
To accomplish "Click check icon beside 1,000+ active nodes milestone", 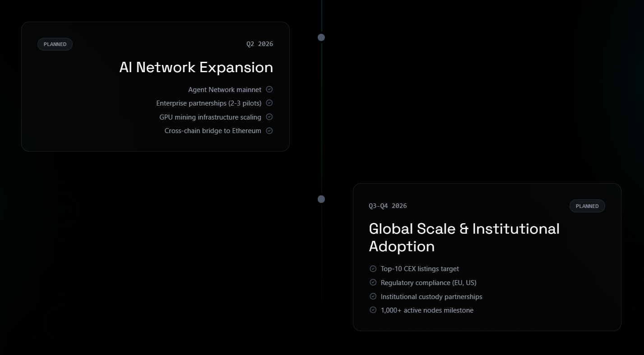I will click(x=373, y=310).
